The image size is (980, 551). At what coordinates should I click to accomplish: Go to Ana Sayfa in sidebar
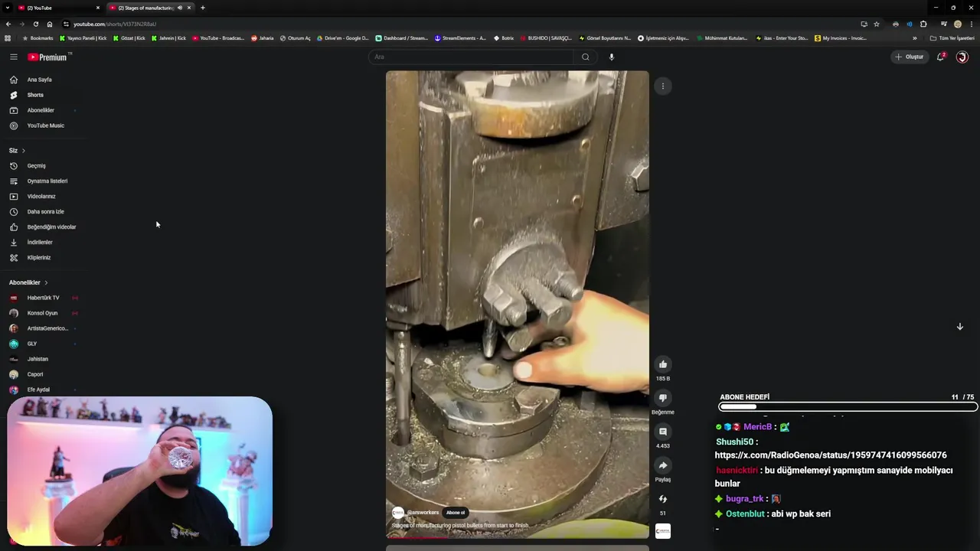40,80
